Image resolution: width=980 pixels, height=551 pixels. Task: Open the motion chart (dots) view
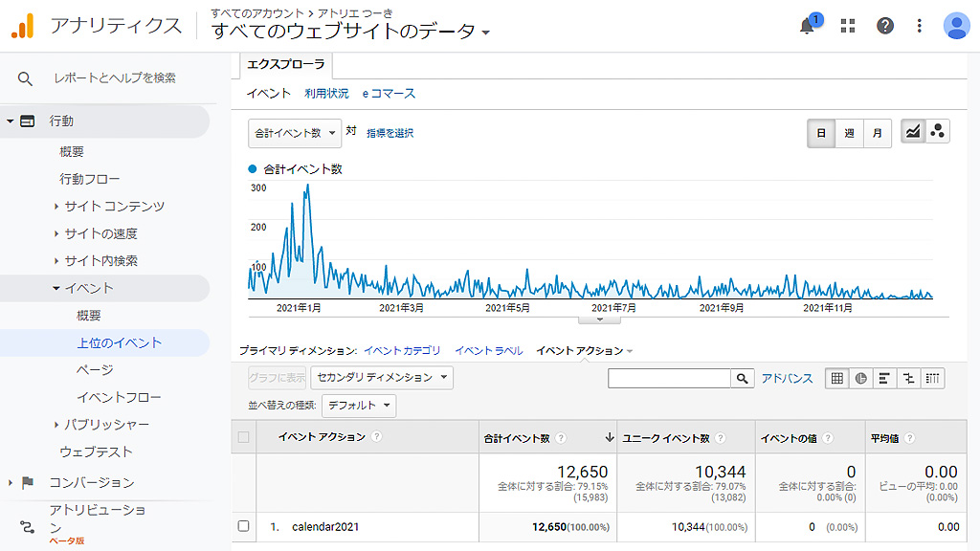(x=938, y=132)
